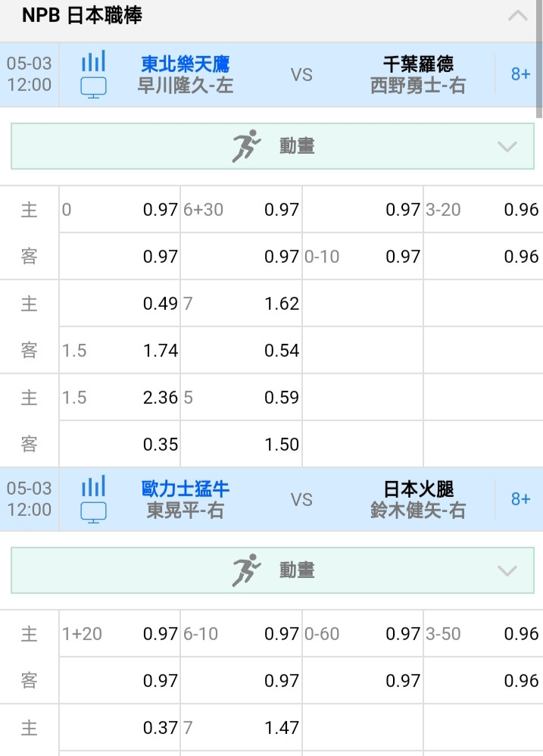Image resolution: width=543 pixels, height=756 pixels.
Task: Open statistics chart icon for 東北樂天鷹 match
Action: click(93, 61)
